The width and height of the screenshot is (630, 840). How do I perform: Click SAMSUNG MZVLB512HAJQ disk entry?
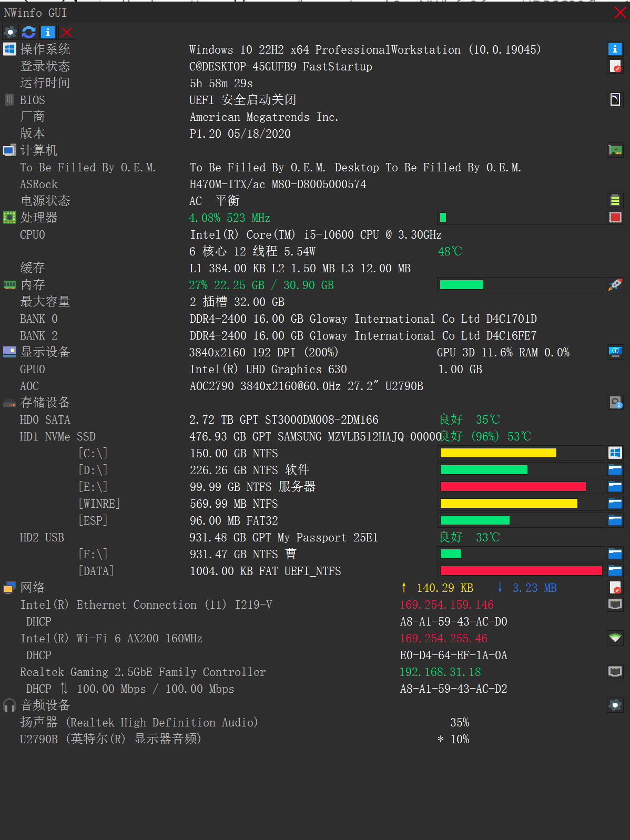coord(316,436)
